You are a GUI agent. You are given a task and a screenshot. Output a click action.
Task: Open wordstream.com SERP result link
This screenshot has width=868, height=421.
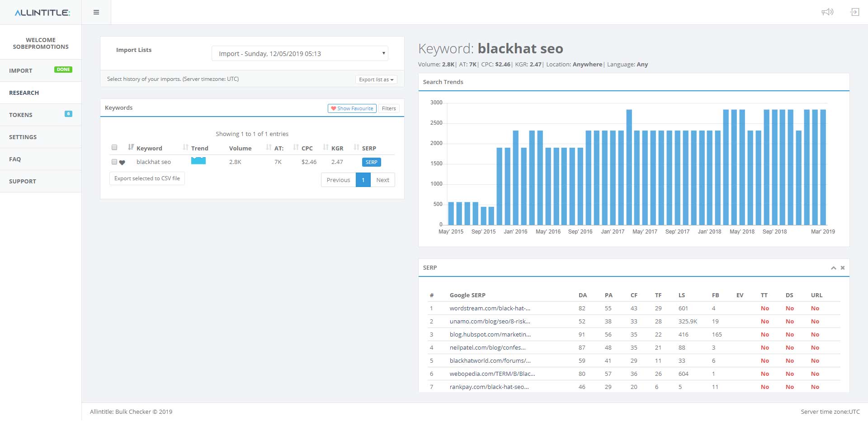[x=490, y=309]
